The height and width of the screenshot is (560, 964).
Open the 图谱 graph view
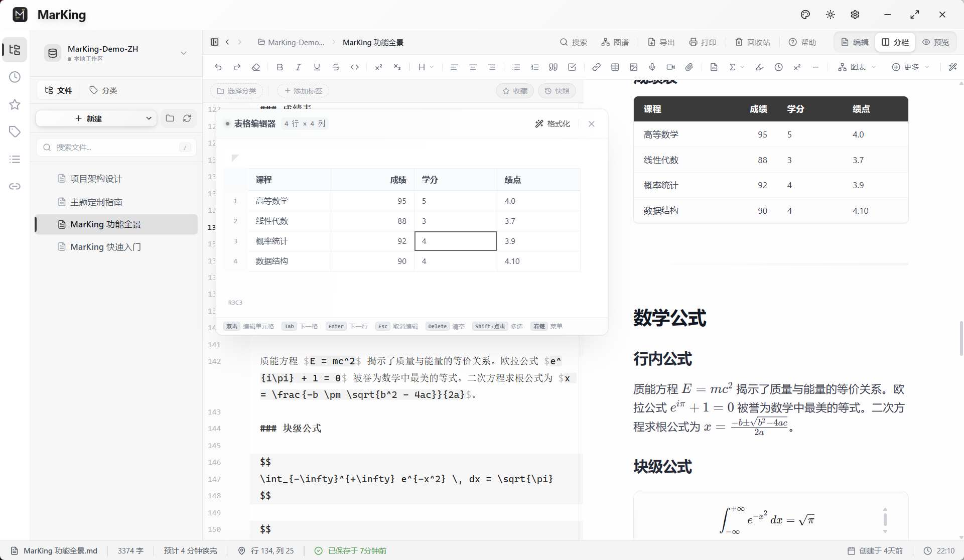pos(615,42)
